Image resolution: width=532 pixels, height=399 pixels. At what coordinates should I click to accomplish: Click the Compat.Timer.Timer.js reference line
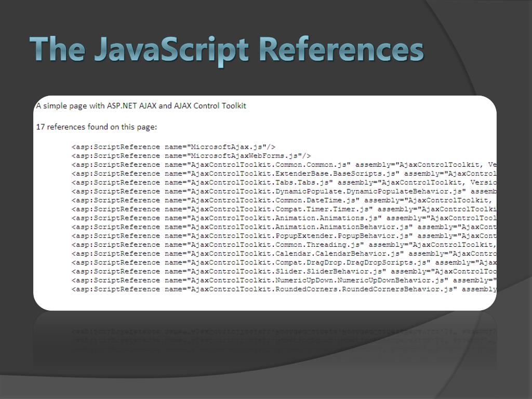point(284,209)
